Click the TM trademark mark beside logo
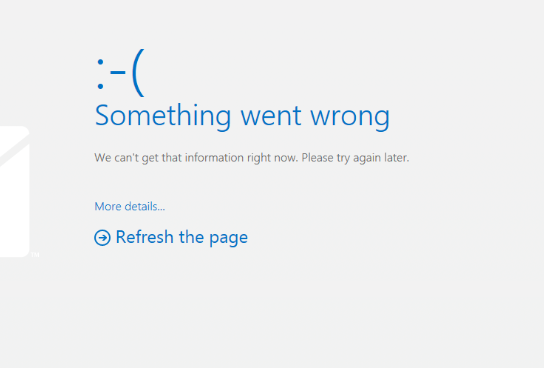 click(35, 255)
